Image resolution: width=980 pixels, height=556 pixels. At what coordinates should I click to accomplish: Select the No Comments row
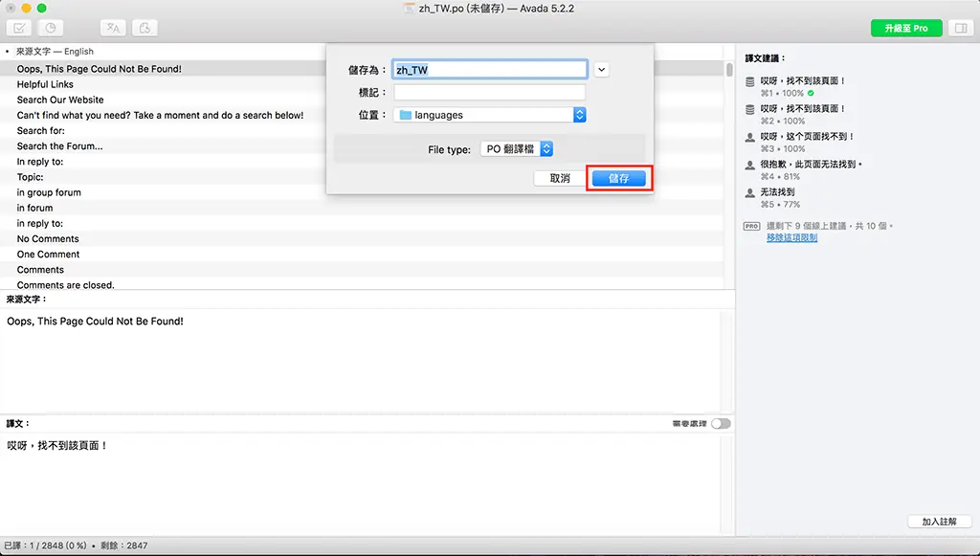pyautogui.click(x=362, y=238)
